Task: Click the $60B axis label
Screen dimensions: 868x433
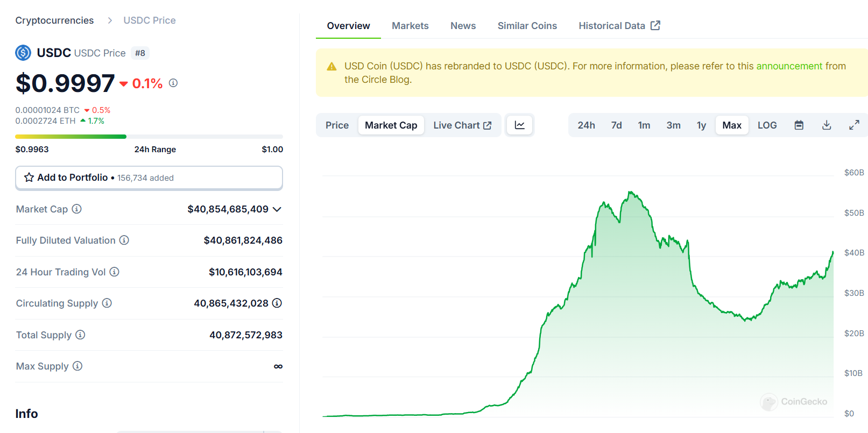Action: coord(854,173)
